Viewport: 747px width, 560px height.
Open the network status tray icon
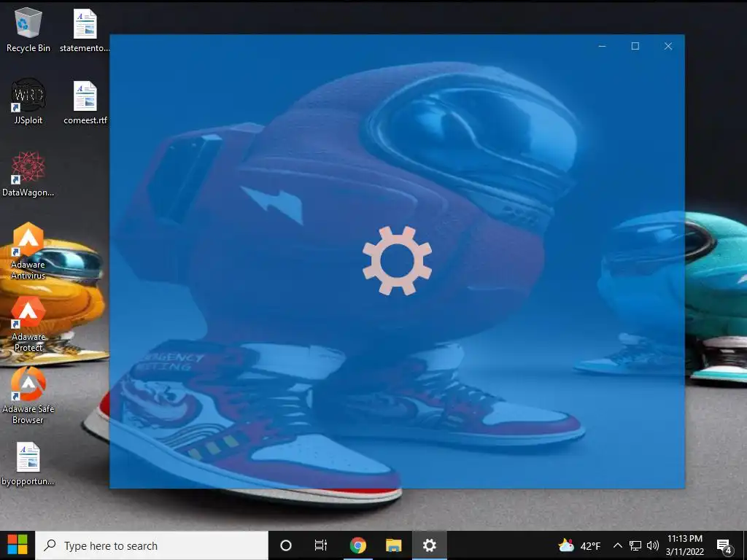pyautogui.click(x=635, y=545)
